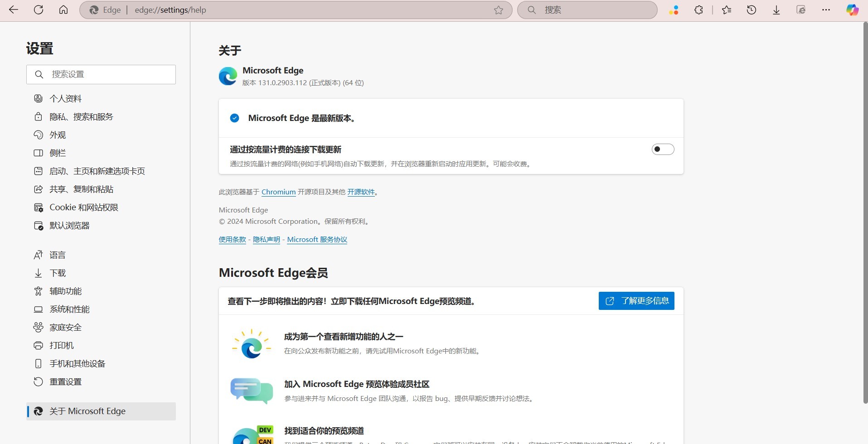Open 语言 settings section
The image size is (868, 444).
(x=101, y=255)
